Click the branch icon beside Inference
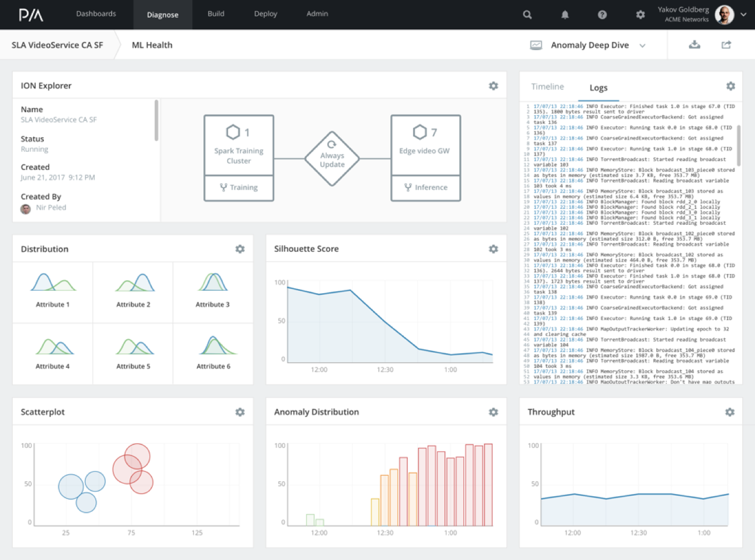Screen dimensions: 755x560 tap(408, 187)
